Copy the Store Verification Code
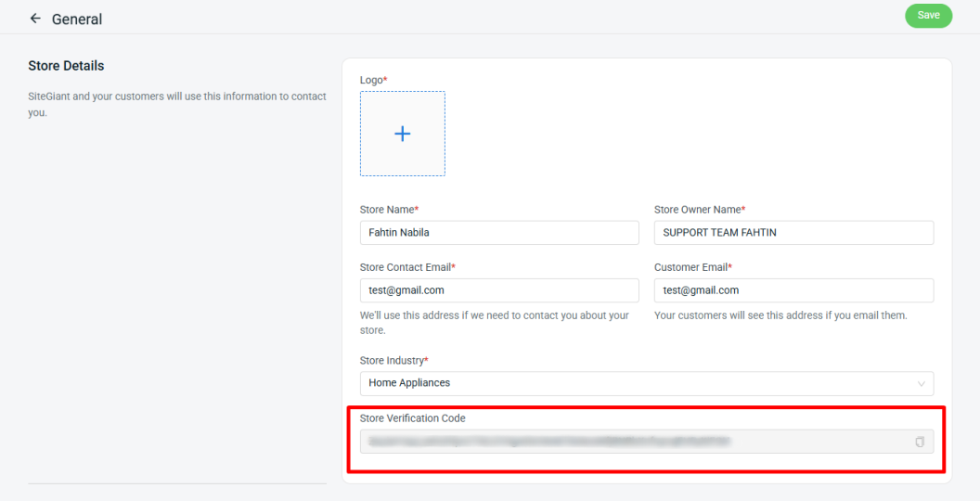The width and height of the screenshot is (980, 501). [x=920, y=442]
